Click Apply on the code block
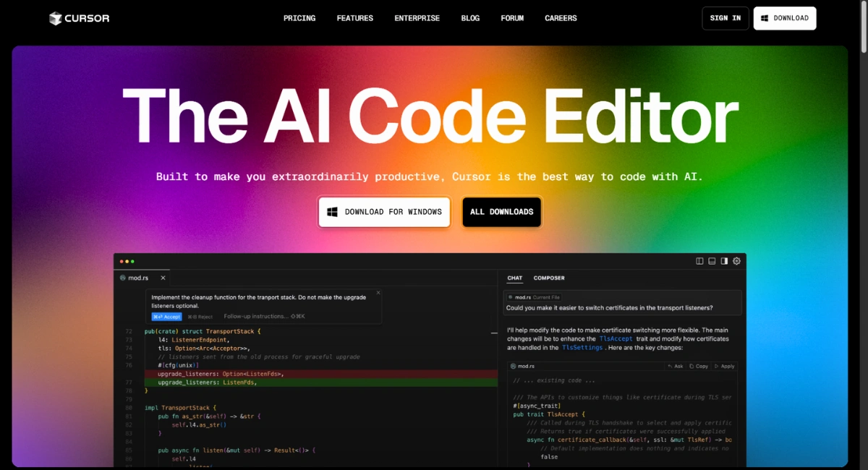Image resolution: width=868 pixels, height=470 pixels. click(724, 367)
